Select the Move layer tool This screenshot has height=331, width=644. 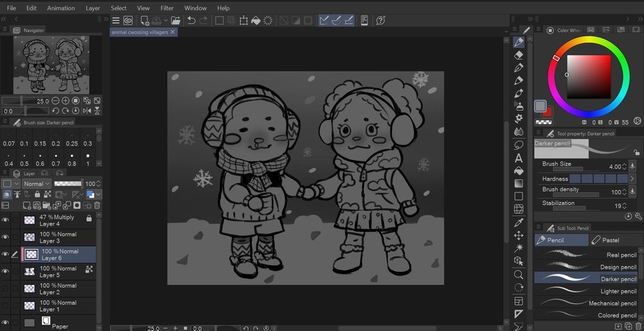518,235
